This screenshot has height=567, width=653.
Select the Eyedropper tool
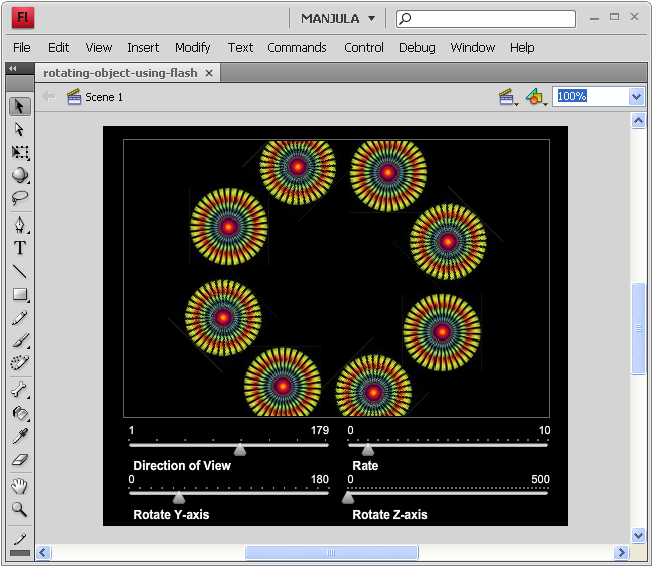(19, 437)
